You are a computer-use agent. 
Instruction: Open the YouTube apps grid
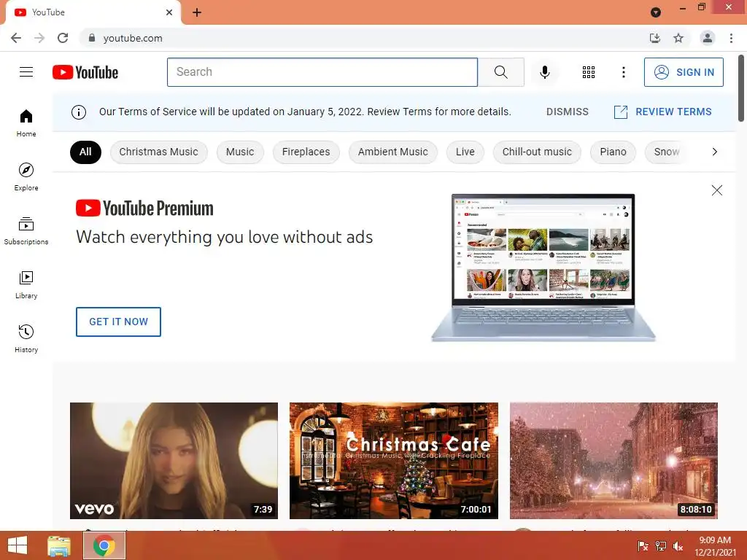[589, 72]
